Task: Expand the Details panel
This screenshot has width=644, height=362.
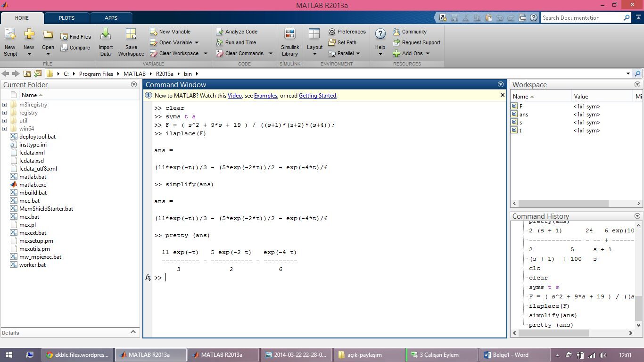Action: tap(133, 332)
